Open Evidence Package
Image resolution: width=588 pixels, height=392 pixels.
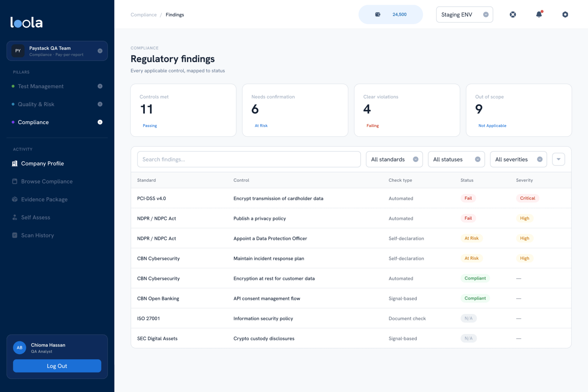click(44, 199)
